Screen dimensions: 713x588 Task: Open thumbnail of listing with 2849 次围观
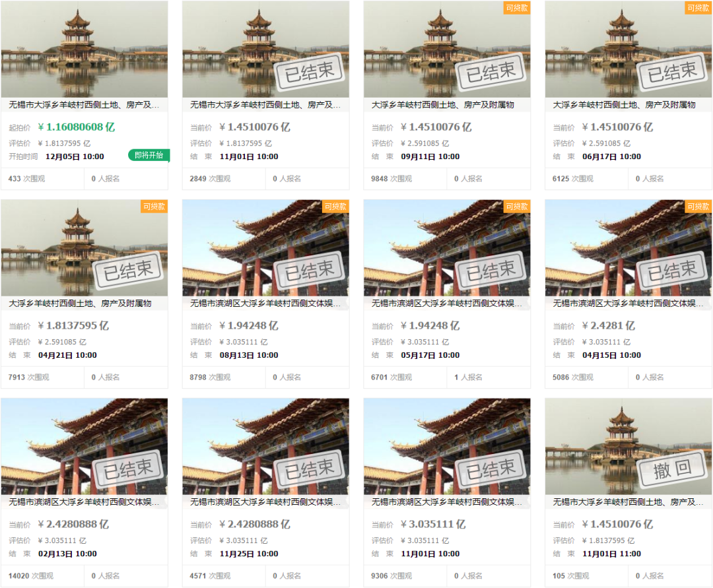265,49
